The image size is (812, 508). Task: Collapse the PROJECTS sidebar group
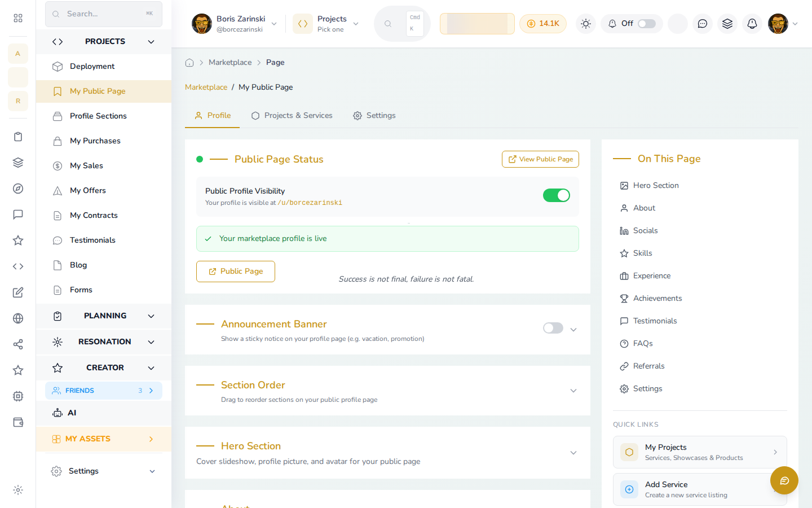(104, 42)
